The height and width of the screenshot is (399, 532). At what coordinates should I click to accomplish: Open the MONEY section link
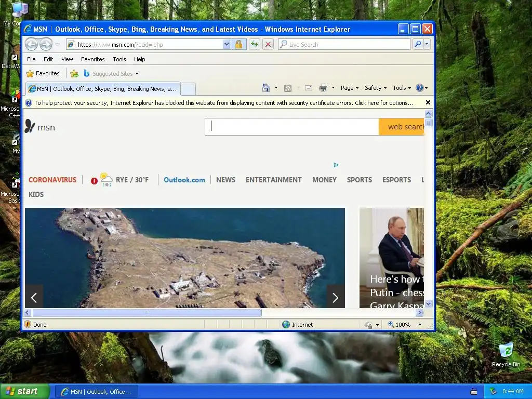[x=324, y=180]
